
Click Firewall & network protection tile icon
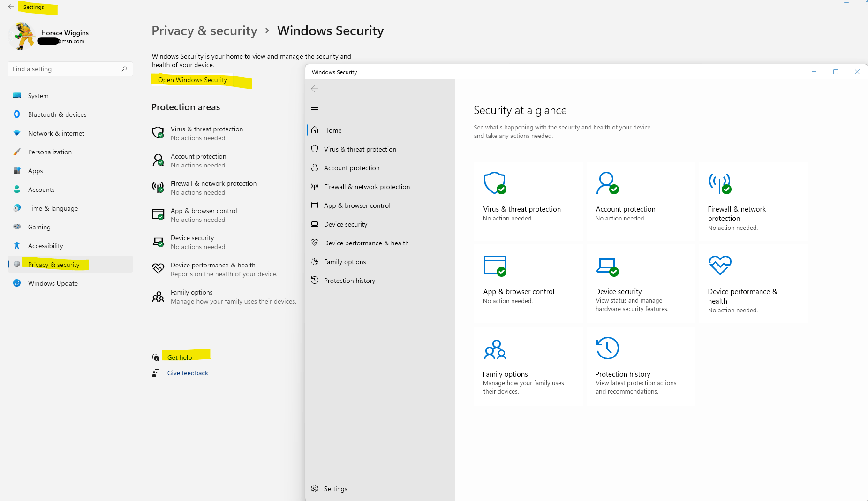pos(720,183)
